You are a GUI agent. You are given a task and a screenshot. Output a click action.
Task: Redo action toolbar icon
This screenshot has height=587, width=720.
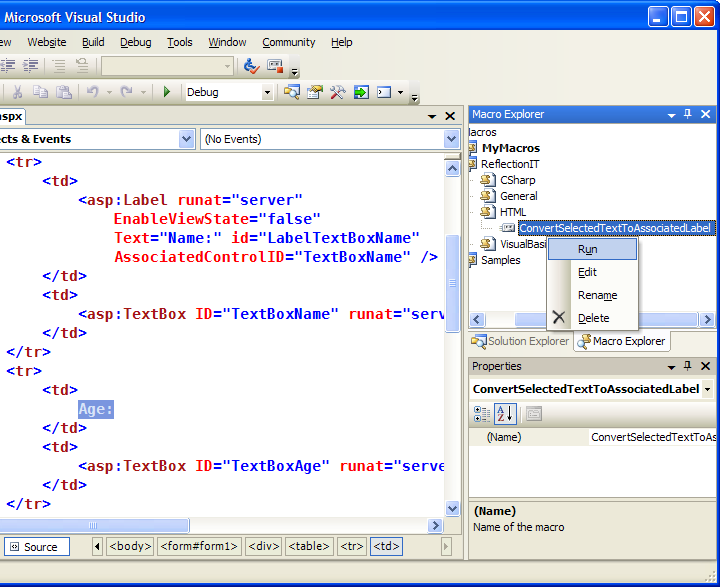127,92
